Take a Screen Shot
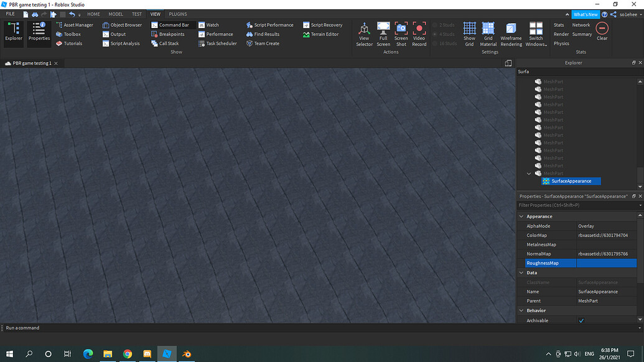 click(401, 34)
